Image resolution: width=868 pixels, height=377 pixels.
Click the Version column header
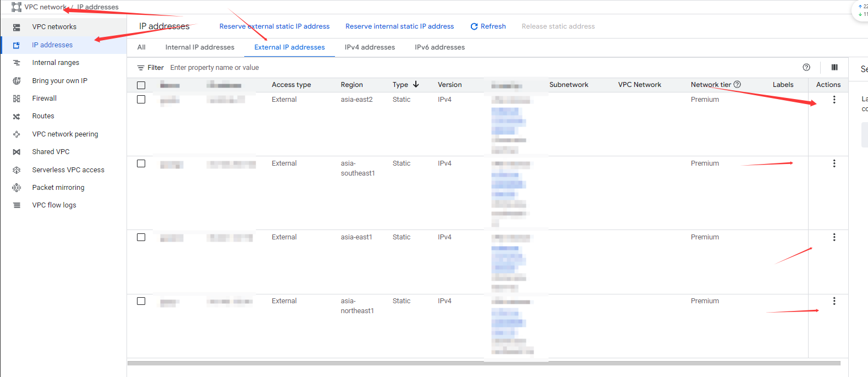tap(449, 85)
